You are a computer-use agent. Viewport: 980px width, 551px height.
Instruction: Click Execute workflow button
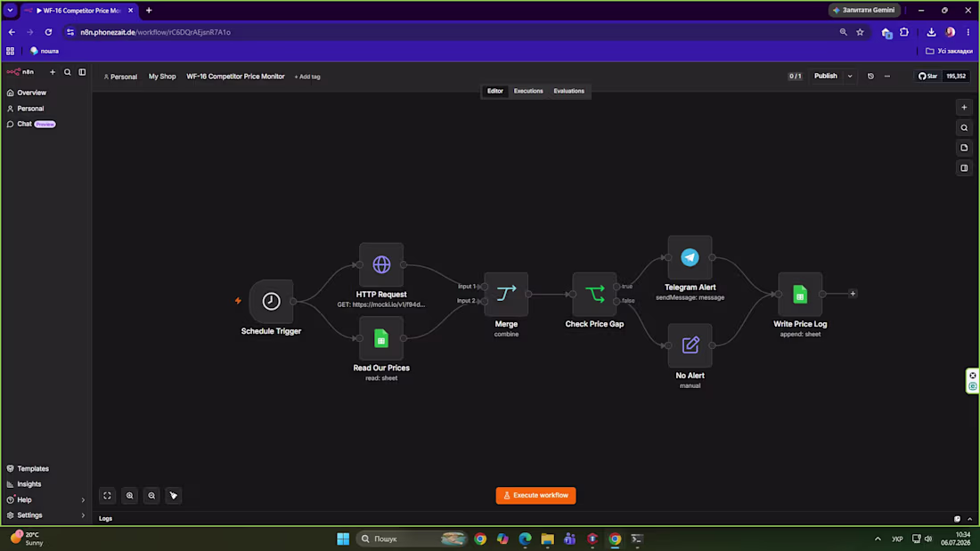pos(535,496)
